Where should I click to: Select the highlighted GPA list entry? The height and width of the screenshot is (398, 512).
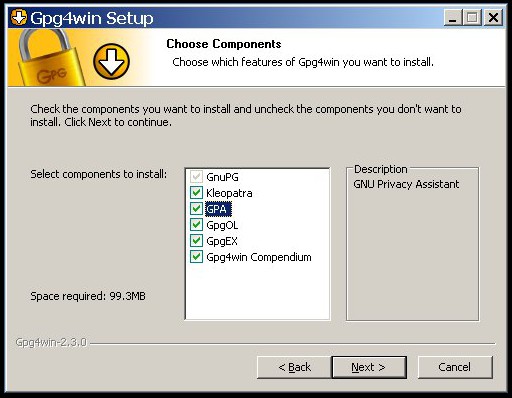(218, 209)
